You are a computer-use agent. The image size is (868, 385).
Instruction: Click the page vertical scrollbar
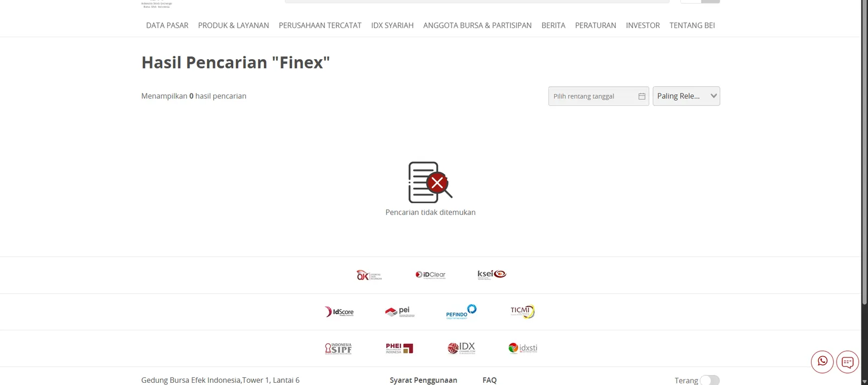pos(865,152)
